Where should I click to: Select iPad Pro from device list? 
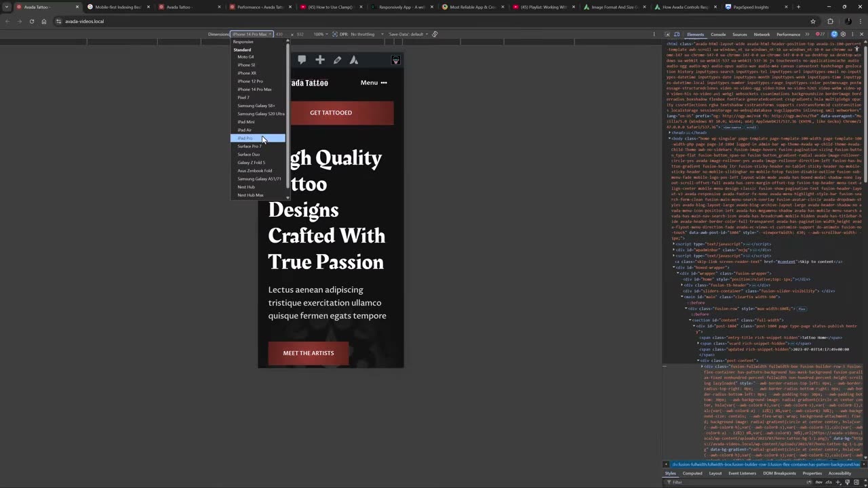(x=258, y=138)
